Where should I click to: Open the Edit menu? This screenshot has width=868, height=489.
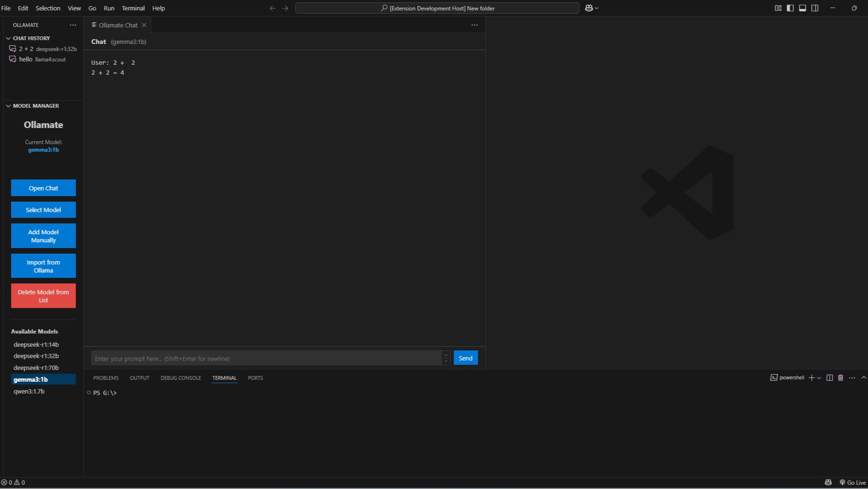pos(23,8)
